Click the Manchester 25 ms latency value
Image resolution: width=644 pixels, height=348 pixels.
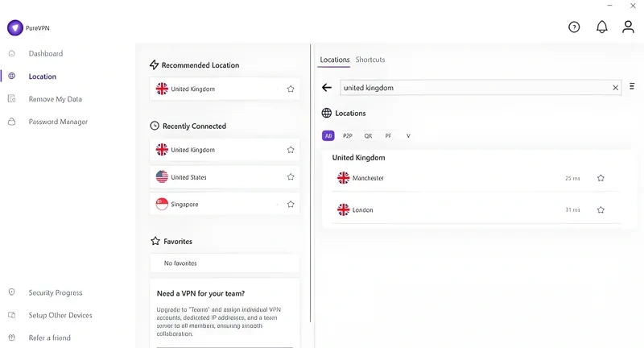572,178
